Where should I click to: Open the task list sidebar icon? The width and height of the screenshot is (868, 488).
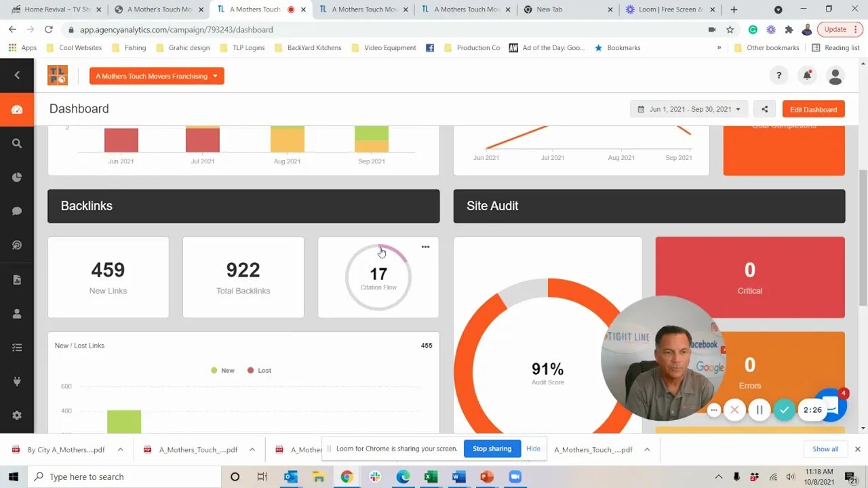[17, 347]
